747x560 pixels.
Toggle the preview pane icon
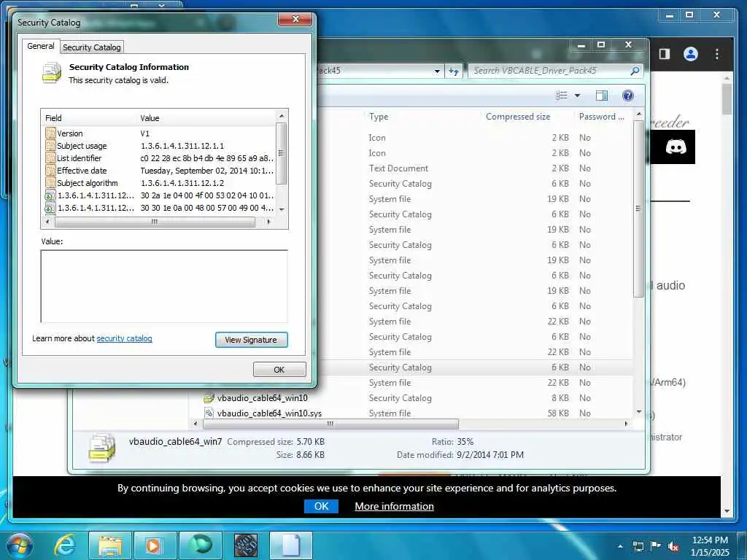(x=602, y=96)
